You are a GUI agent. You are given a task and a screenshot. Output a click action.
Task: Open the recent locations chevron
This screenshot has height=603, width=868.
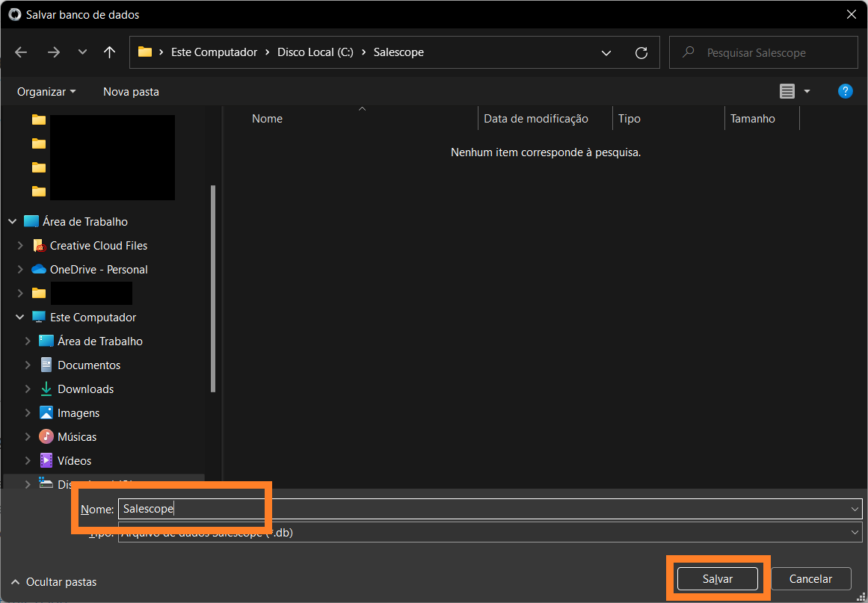(x=82, y=52)
